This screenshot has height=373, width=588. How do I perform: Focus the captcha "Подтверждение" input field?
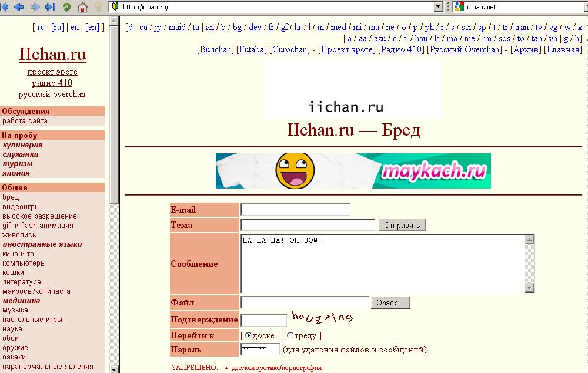[x=263, y=320]
